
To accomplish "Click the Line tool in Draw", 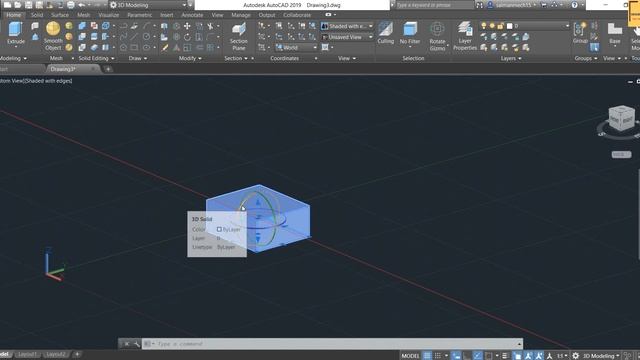I will (134, 37).
